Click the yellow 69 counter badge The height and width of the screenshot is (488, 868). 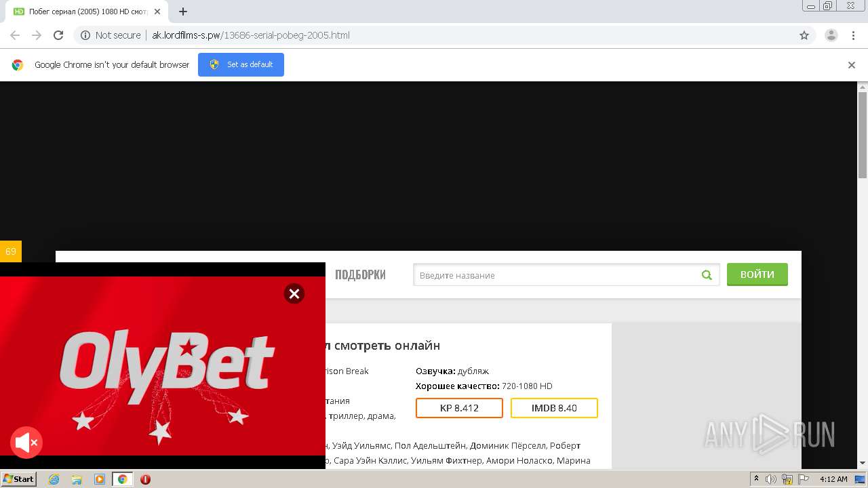11,251
